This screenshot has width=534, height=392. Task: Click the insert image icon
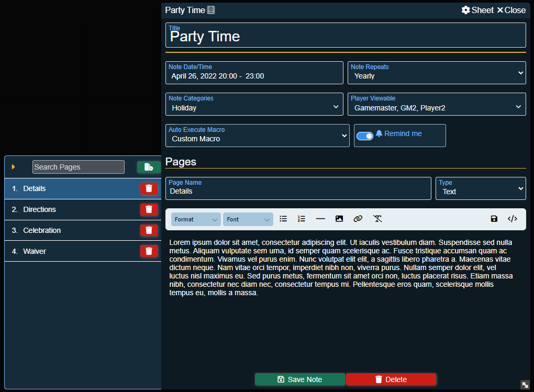click(x=339, y=219)
